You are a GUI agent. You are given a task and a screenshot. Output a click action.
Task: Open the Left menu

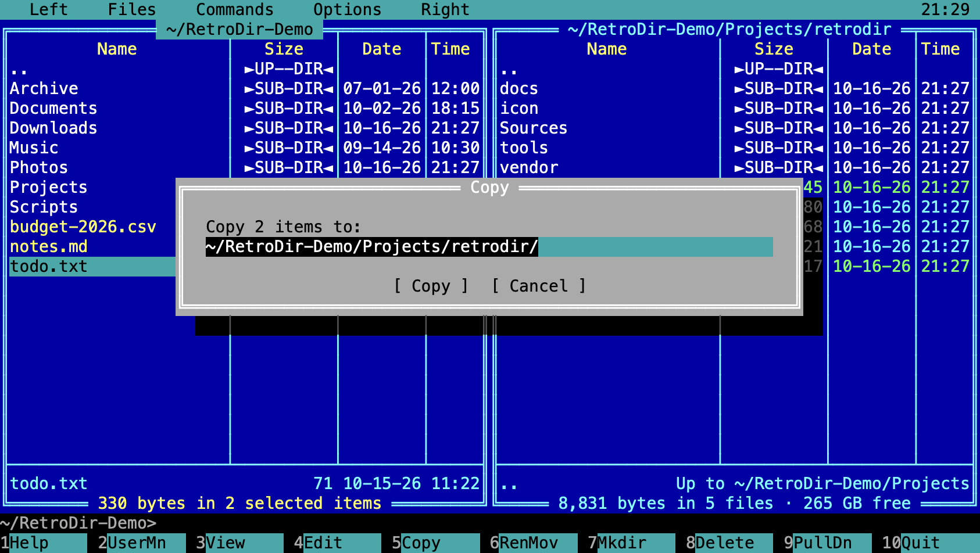tap(49, 9)
